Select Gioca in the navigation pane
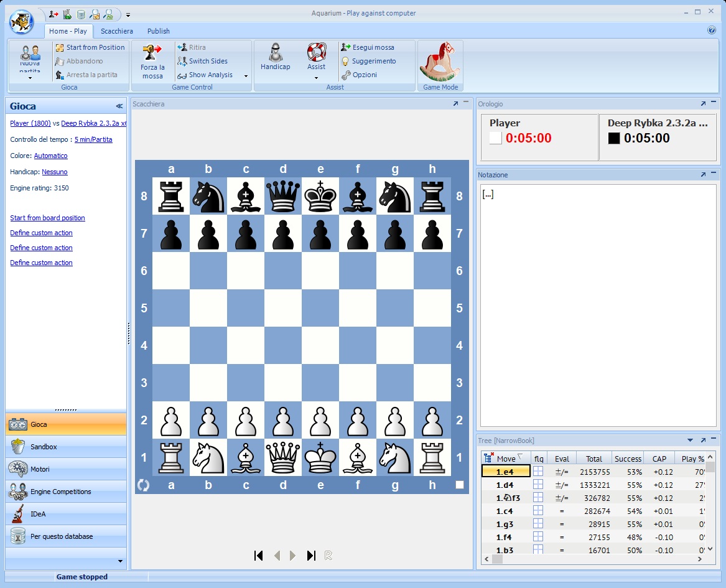Image resolution: width=726 pixels, height=588 pixels. (x=66, y=424)
